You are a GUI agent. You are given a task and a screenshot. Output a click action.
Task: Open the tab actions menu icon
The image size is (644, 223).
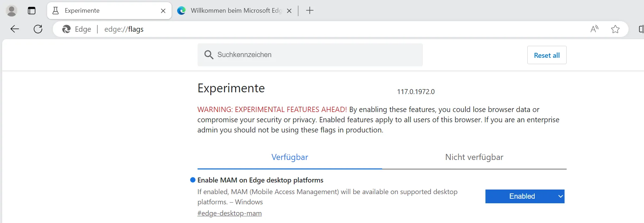click(x=32, y=11)
